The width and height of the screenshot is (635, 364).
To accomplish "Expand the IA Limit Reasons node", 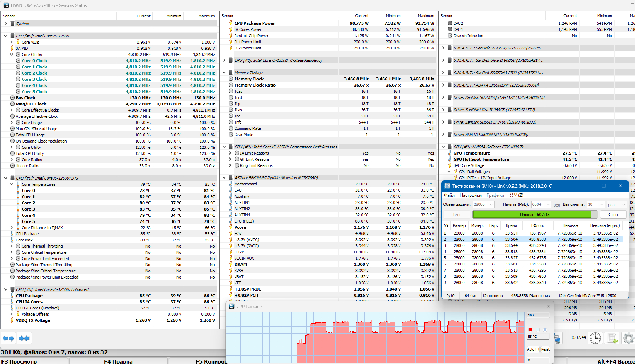I will [230, 153].
